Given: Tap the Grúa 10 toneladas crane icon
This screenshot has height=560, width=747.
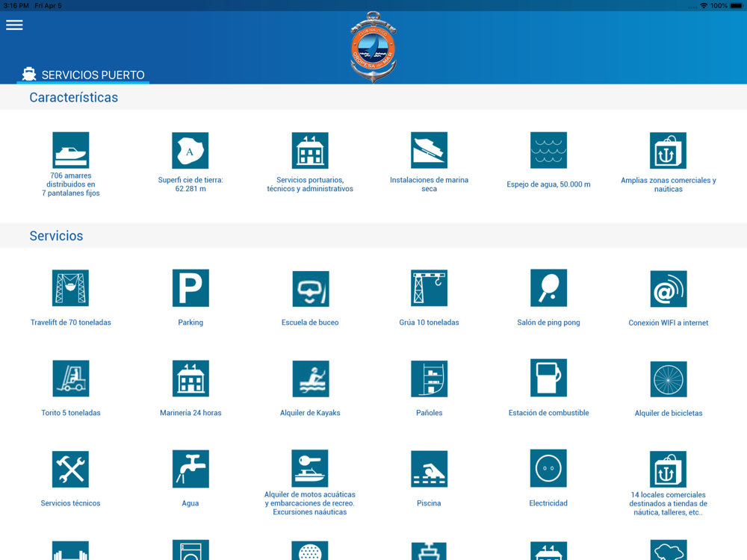Looking at the screenshot, I should click(x=430, y=288).
